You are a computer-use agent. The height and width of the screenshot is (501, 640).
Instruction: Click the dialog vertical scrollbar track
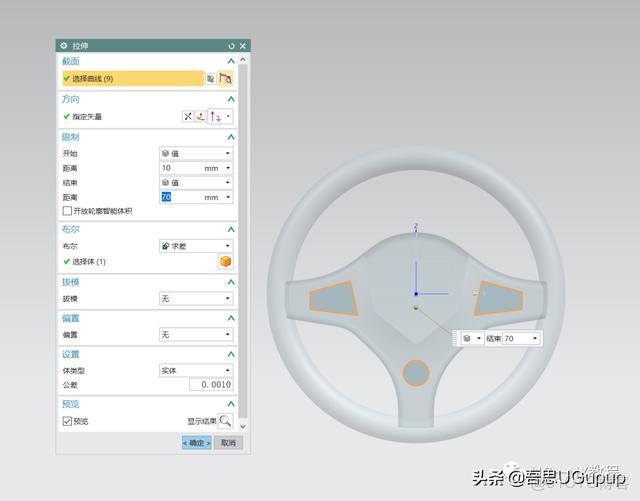point(243,241)
